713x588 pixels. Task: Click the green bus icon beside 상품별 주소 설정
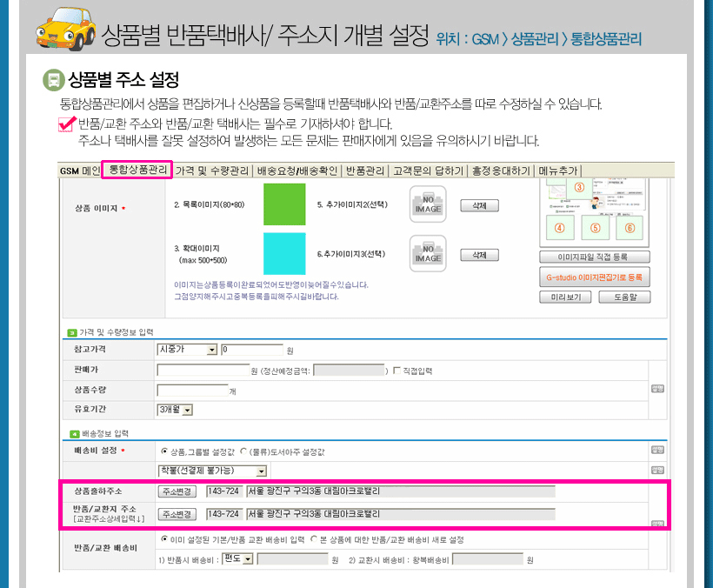pyautogui.click(x=53, y=80)
